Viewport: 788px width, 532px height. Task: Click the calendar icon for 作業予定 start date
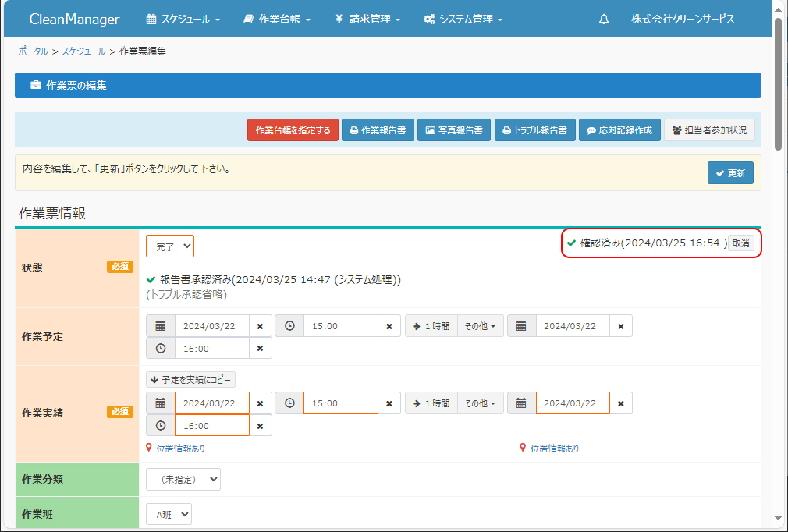point(161,326)
